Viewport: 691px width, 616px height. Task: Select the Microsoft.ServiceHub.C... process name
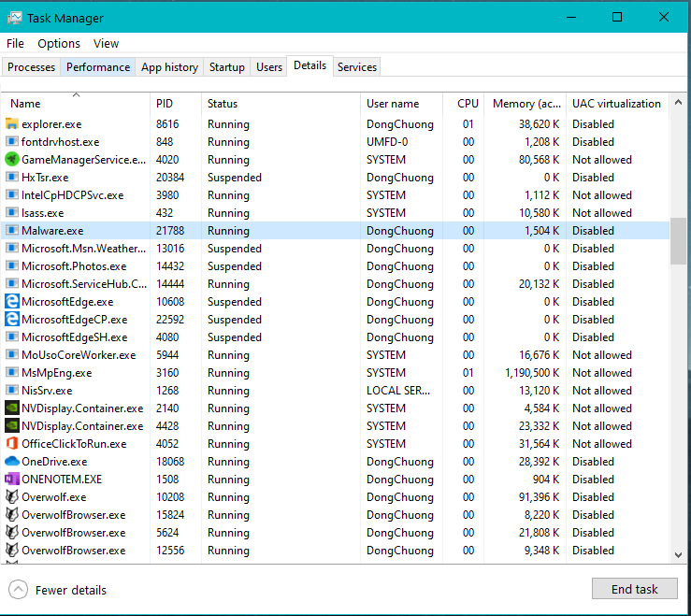coord(84,284)
